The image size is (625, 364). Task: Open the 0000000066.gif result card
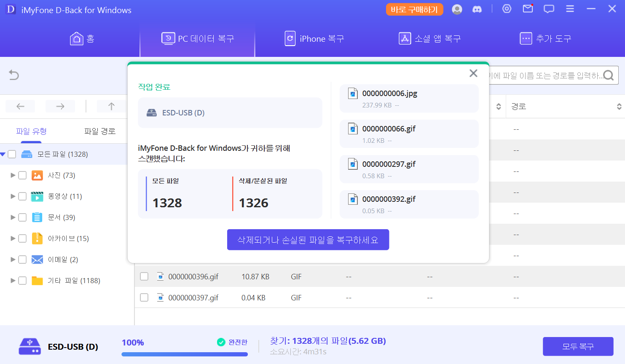click(409, 134)
